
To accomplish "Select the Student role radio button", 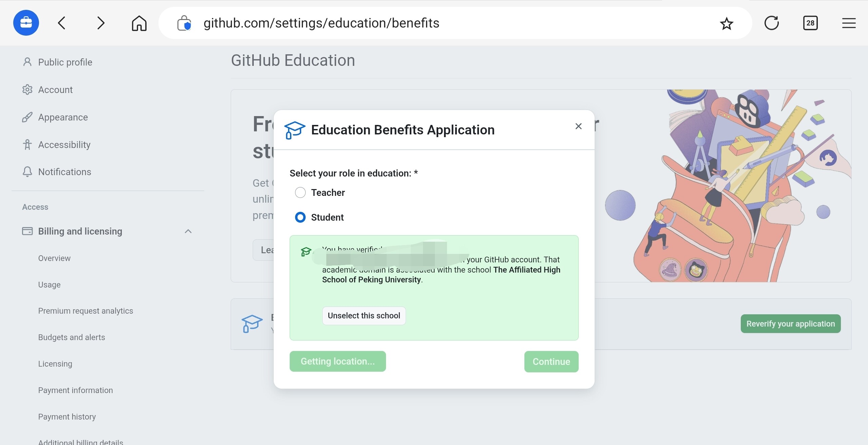I will coord(300,217).
